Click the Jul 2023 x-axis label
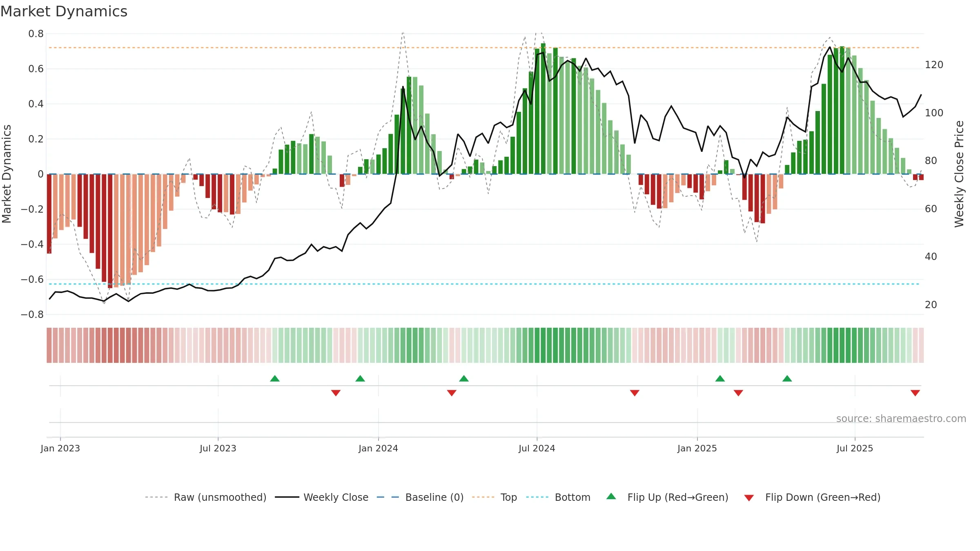Viewport: 980px width, 551px height. coord(218,449)
